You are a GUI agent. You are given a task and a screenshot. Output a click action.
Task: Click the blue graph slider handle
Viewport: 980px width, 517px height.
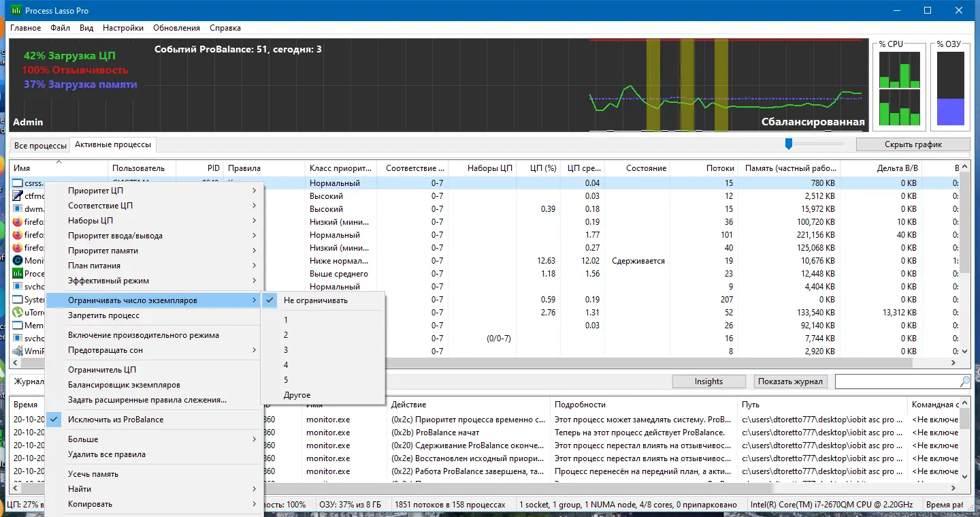coord(789,144)
